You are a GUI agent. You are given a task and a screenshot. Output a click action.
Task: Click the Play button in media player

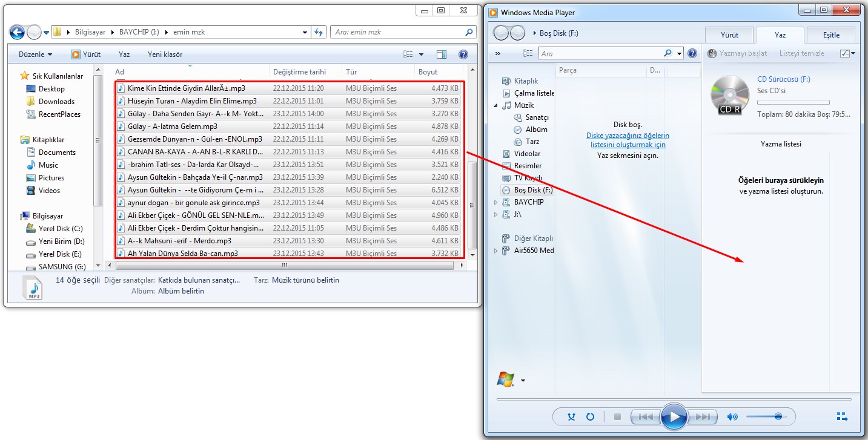point(674,416)
